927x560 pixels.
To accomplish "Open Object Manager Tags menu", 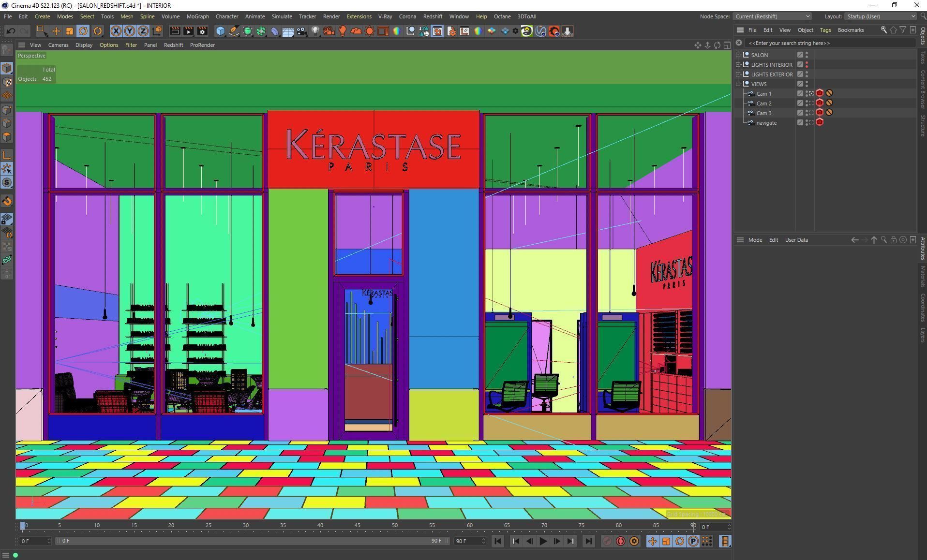I will coord(825,30).
